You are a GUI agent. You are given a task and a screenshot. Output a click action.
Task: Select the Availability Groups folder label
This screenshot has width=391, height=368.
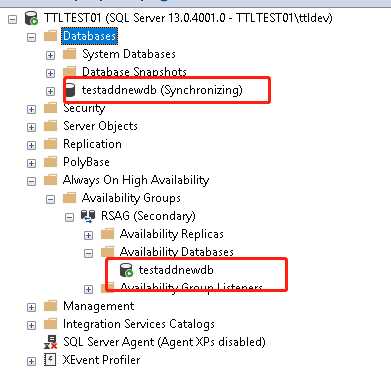(131, 198)
